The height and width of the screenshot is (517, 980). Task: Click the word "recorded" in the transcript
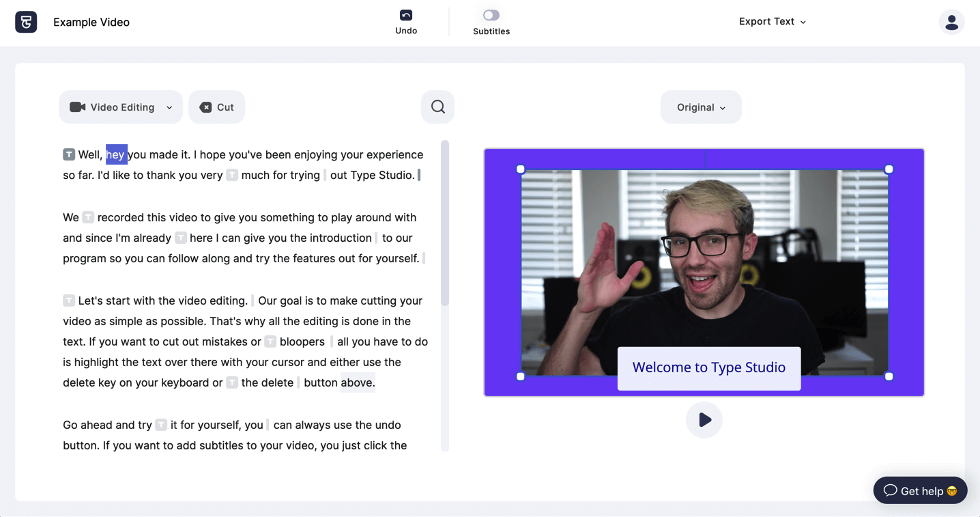(121, 217)
